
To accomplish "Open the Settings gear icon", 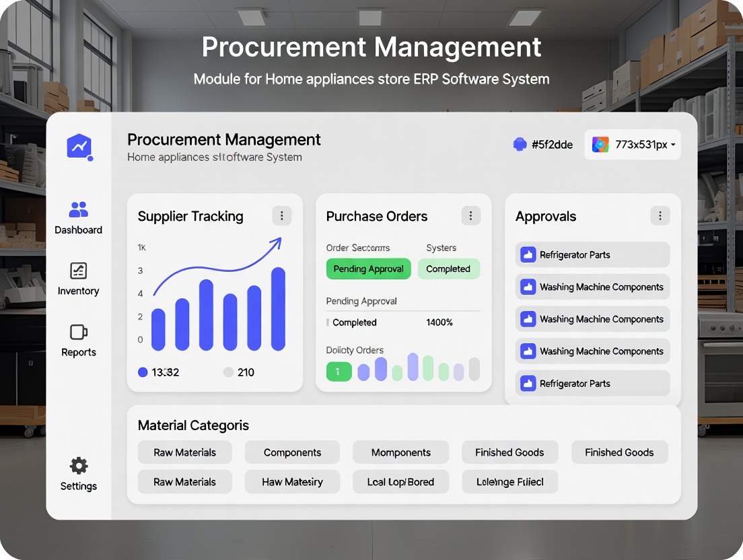I will point(79,466).
